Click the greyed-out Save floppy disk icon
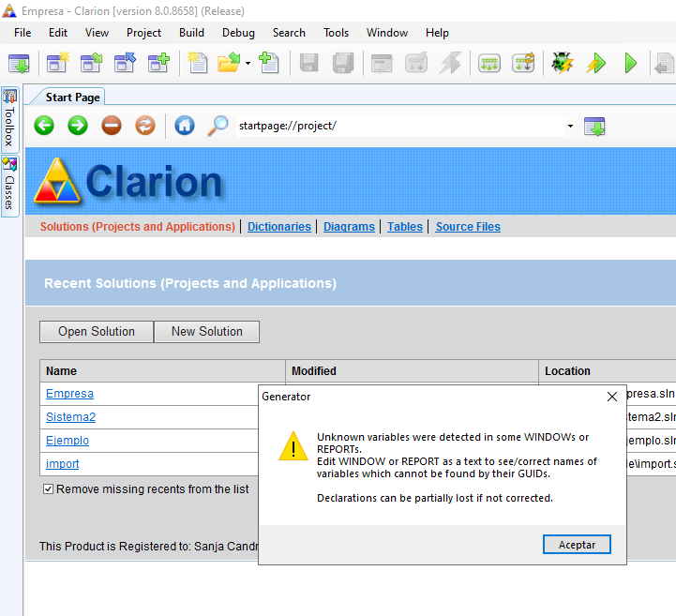This screenshot has width=676, height=616. point(308,63)
